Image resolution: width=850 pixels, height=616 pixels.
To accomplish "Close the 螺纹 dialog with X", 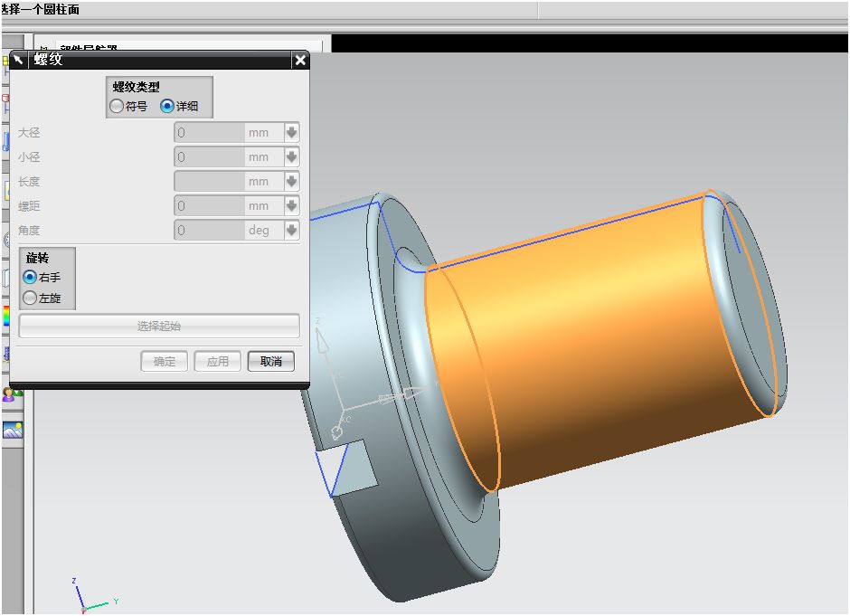I will click(300, 61).
